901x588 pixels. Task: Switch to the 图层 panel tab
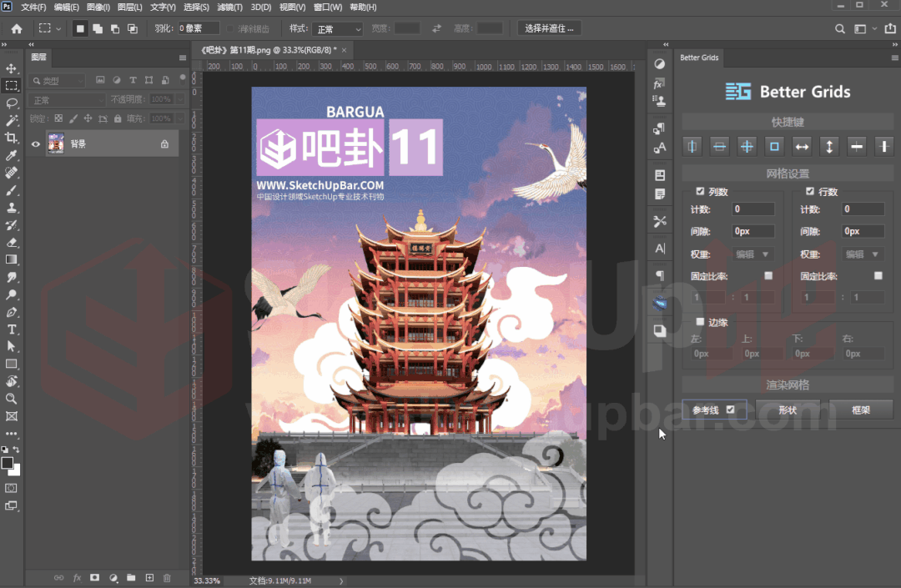pyautogui.click(x=39, y=57)
